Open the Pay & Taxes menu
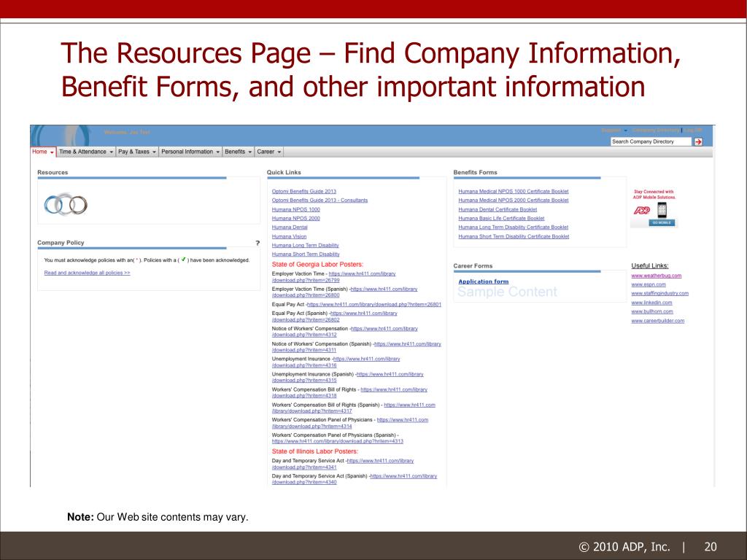The width and height of the screenshot is (747, 560). [x=137, y=152]
